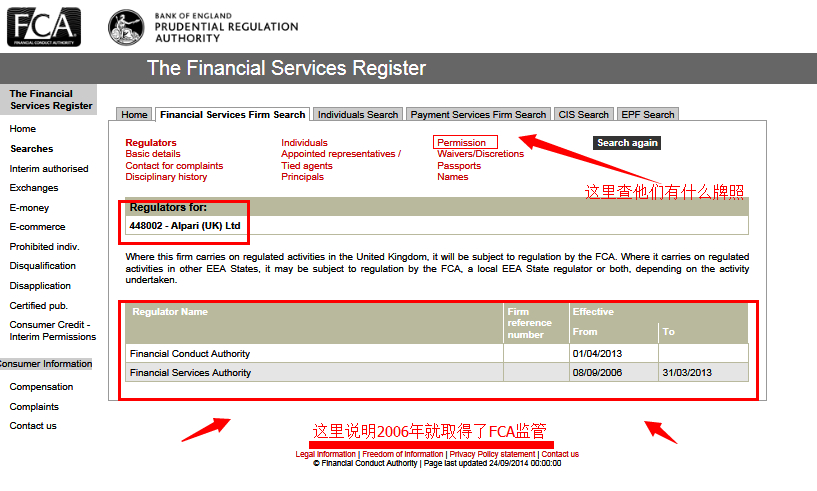Open Compensation in the sidebar
Image resolution: width=817 pixels, height=491 pixels.
[41, 387]
